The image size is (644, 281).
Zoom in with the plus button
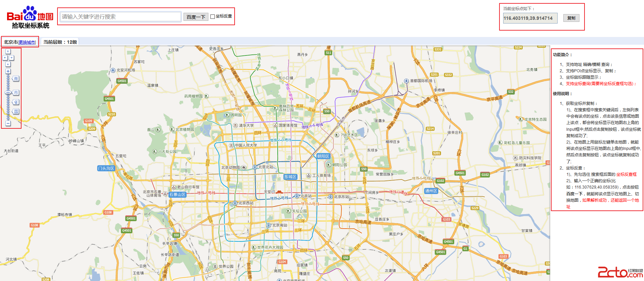[8, 71]
